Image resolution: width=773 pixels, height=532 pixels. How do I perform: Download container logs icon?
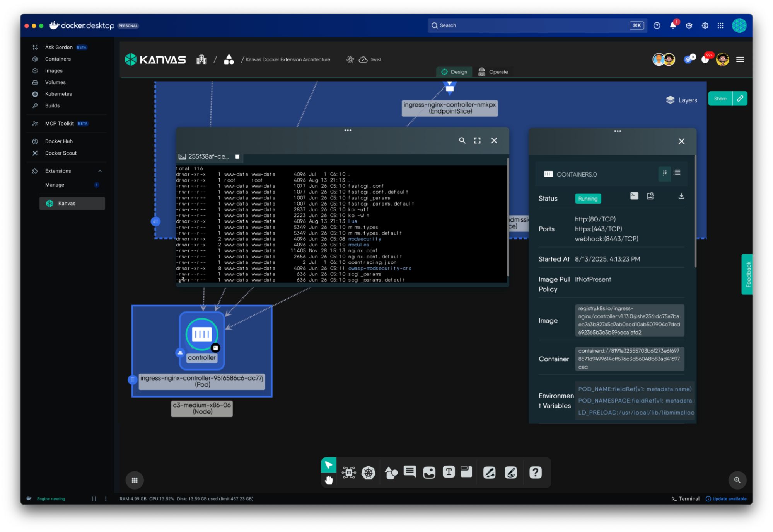681,196
